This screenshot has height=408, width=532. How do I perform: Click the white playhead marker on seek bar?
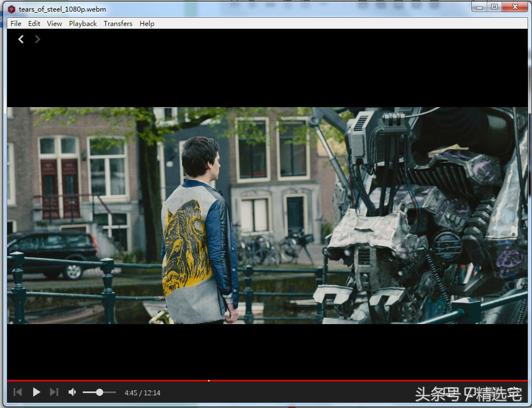coord(209,381)
